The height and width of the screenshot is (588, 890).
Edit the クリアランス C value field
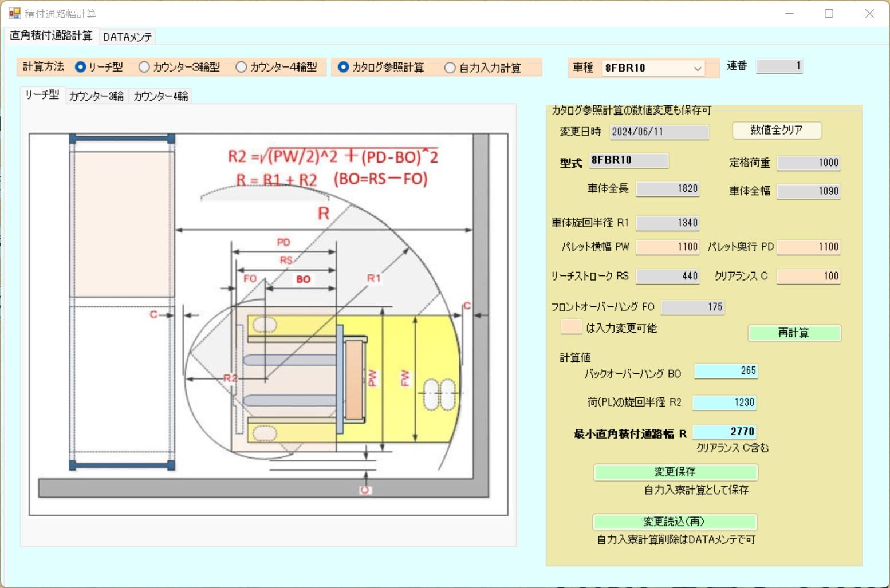tap(808, 276)
